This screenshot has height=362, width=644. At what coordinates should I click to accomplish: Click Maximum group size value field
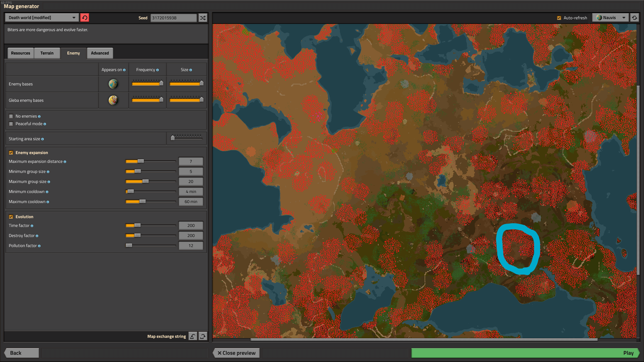pyautogui.click(x=191, y=182)
